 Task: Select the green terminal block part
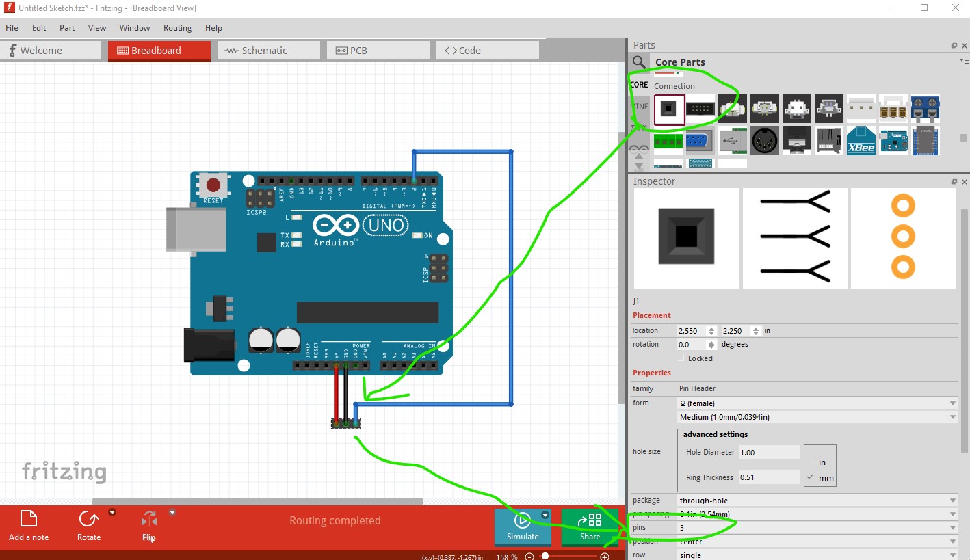click(x=668, y=141)
